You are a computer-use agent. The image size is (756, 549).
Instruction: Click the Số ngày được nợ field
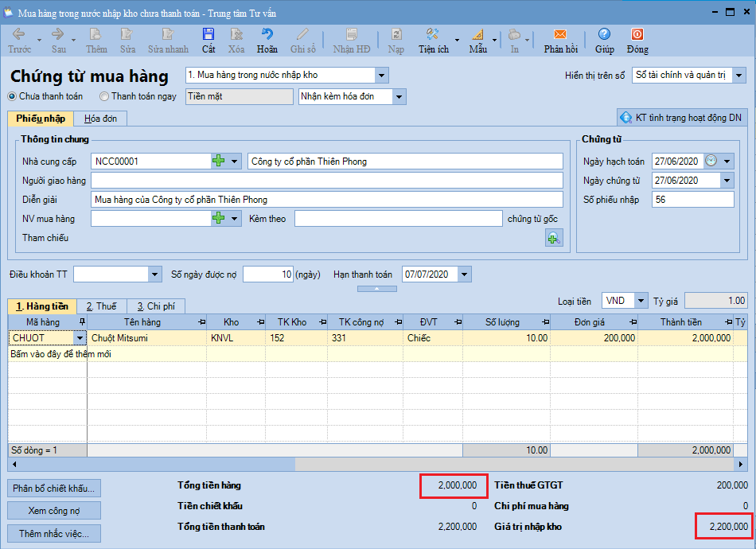[x=268, y=274]
